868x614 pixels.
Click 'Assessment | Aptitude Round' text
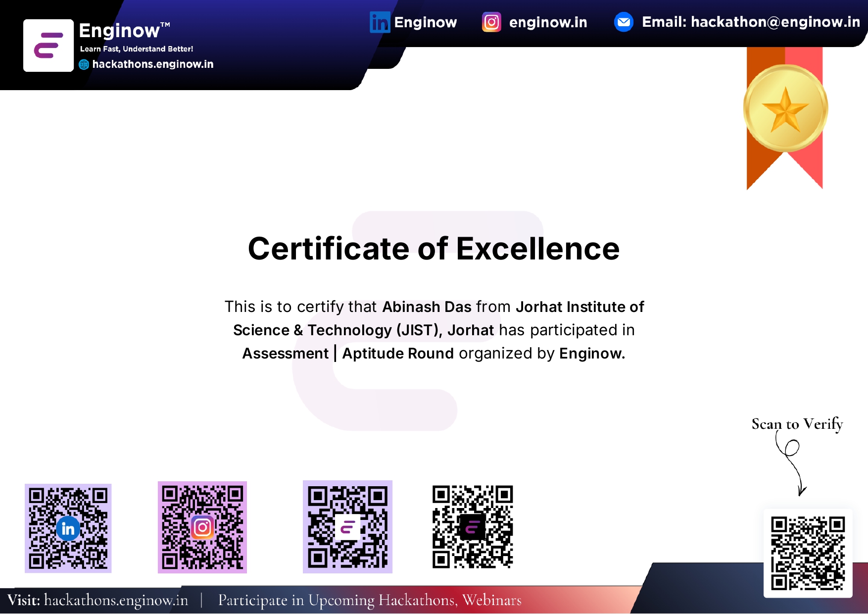tap(348, 354)
